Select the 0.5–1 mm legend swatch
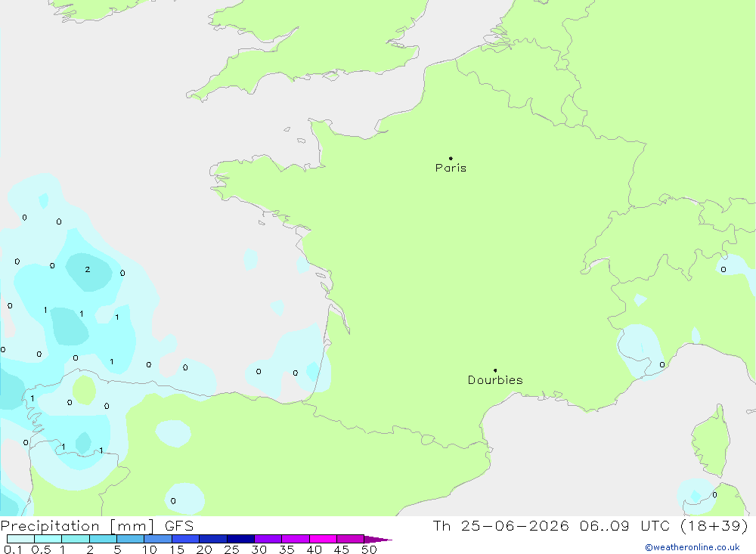 48,539
